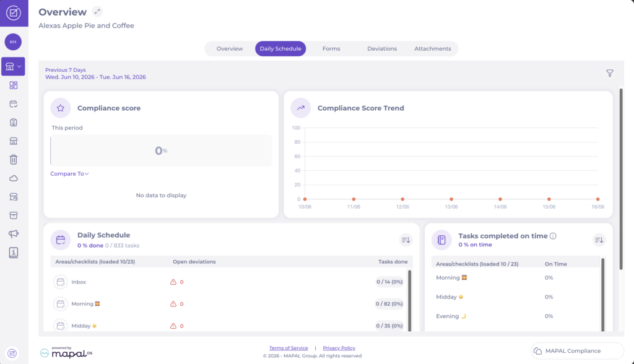The image size is (634, 364).
Task: Click the 16/06 point on trend chart
Action: 597,199
